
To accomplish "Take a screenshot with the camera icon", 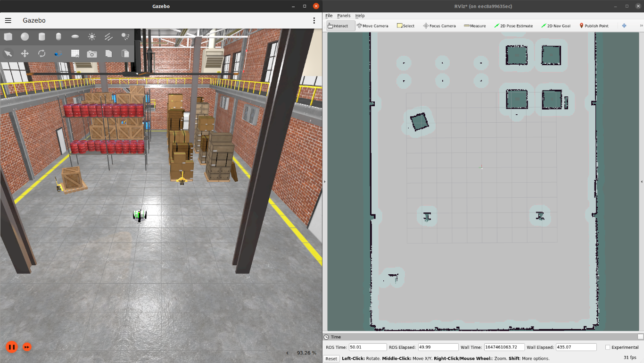I will point(92,54).
